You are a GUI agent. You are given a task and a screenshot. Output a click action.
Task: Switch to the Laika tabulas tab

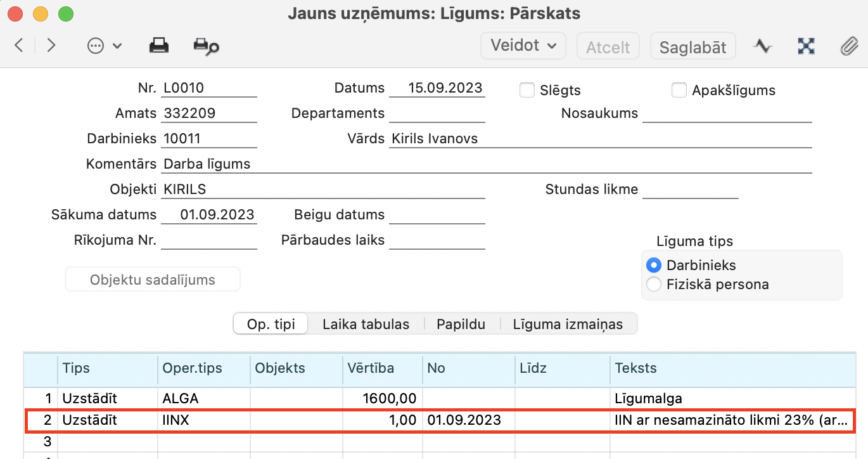(366, 324)
